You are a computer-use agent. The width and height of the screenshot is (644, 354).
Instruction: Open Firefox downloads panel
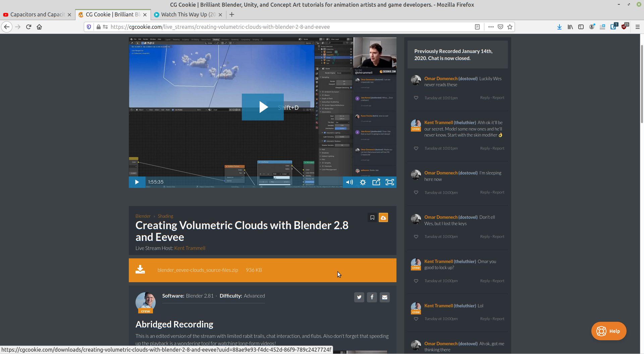tap(559, 27)
